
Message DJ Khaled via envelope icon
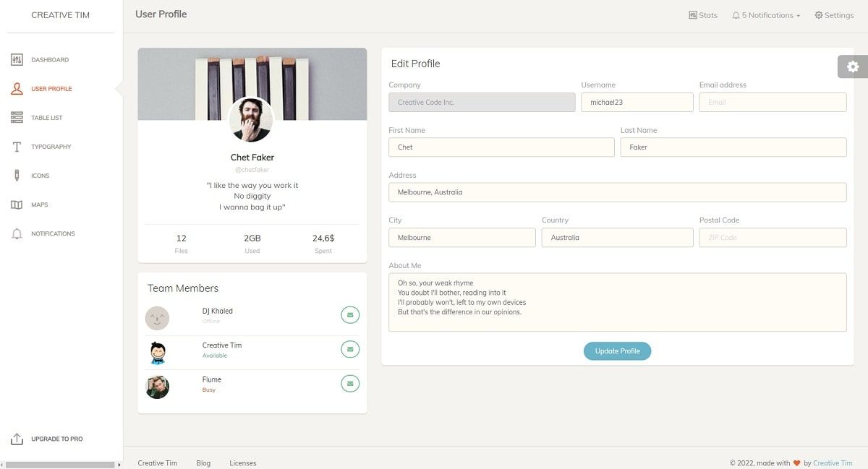tap(350, 314)
